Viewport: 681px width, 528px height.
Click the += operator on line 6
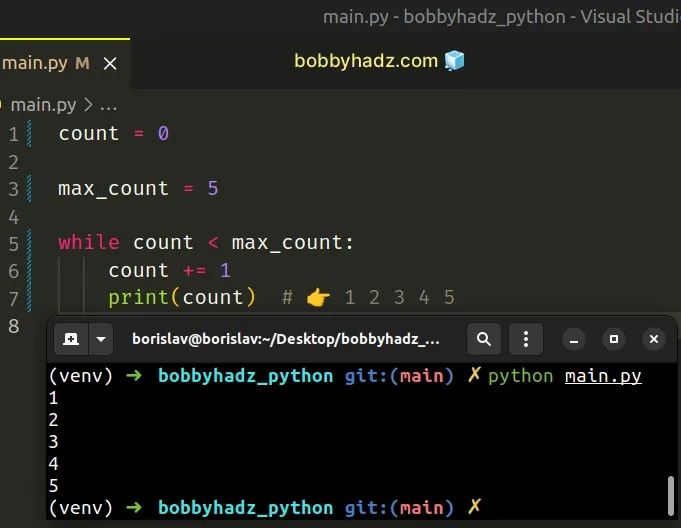click(194, 271)
